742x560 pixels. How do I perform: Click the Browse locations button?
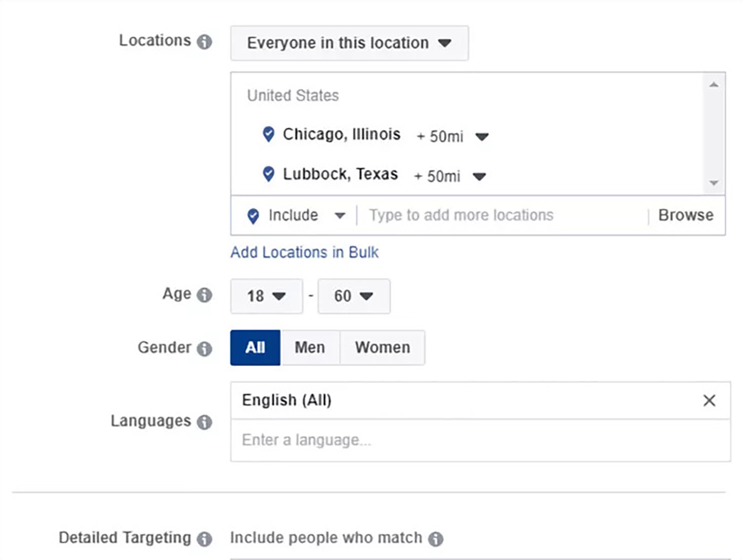point(686,215)
